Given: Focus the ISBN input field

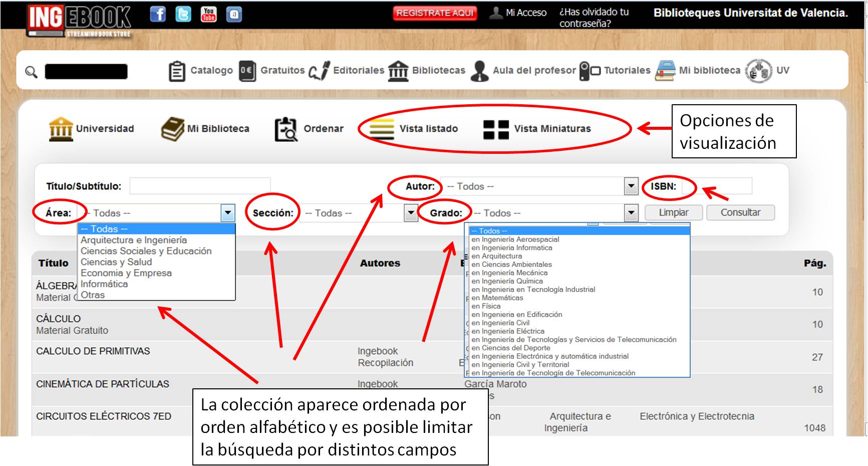Looking at the screenshot, I should tap(716, 186).
